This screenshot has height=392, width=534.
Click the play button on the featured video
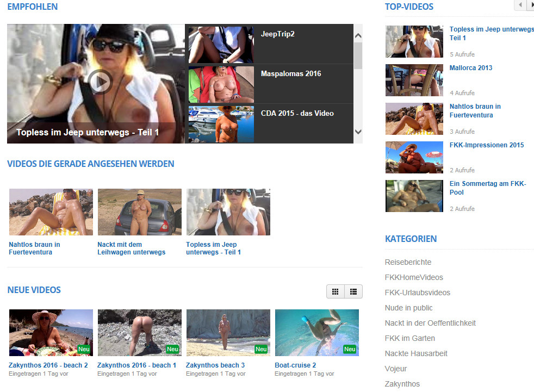pyautogui.click(x=99, y=82)
